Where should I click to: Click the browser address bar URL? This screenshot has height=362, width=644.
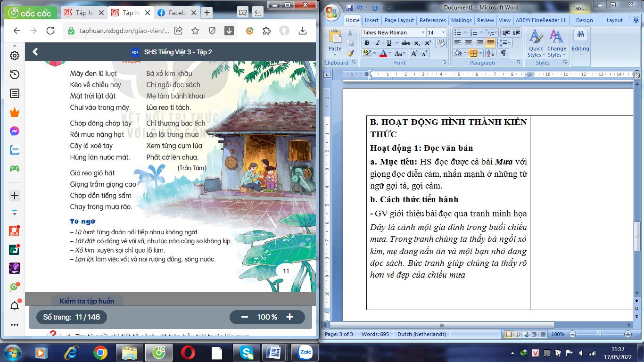(x=124, y=31)
